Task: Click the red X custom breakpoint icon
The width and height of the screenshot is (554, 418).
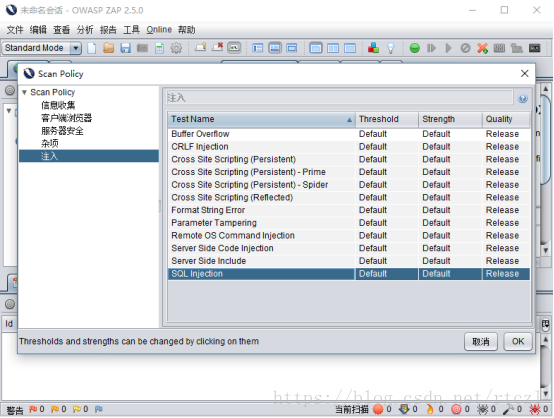Action: point(482,48)
